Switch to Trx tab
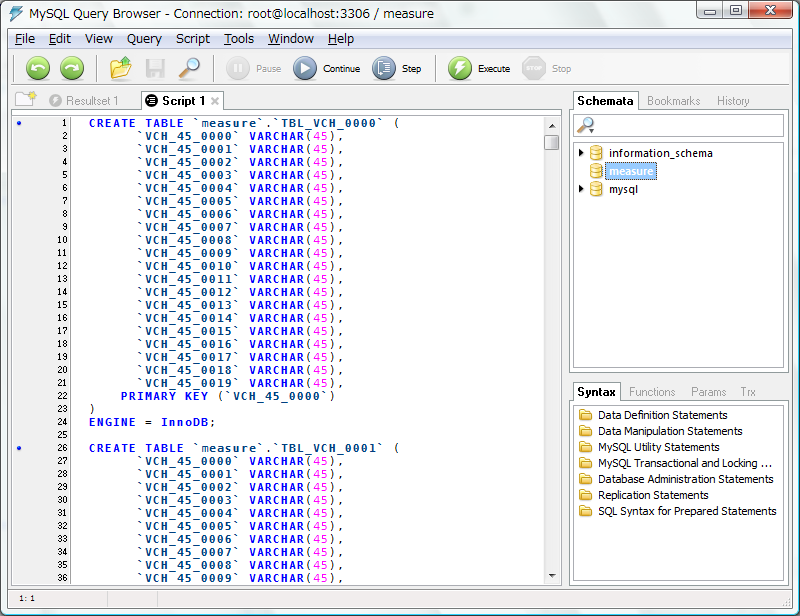This screenshot has width=800, height=616. point(748,392)
